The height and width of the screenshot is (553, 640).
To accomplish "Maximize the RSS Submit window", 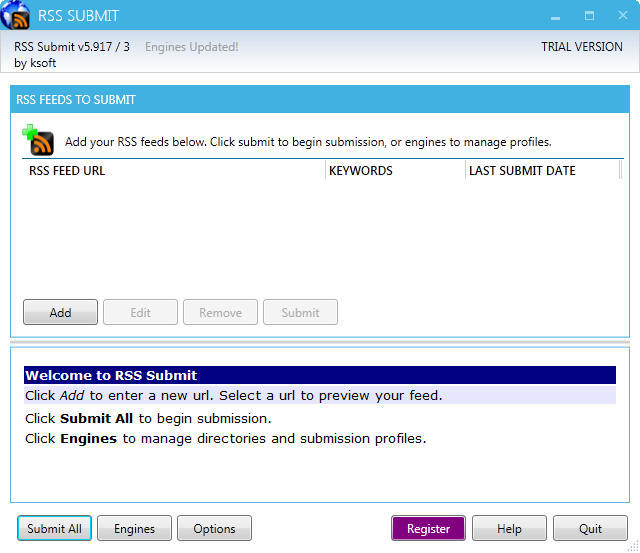I will pos(589,16).
